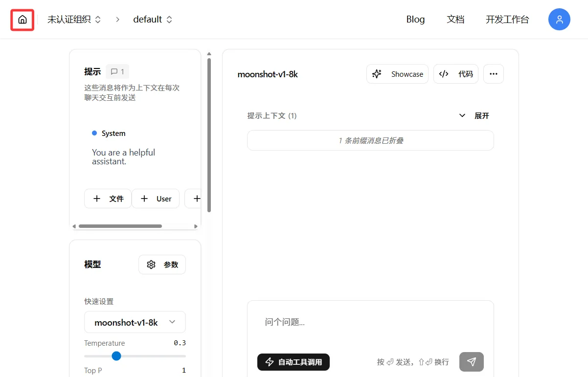
Task: Open the user avatar profile menu
Action: (x=559, y=20)
